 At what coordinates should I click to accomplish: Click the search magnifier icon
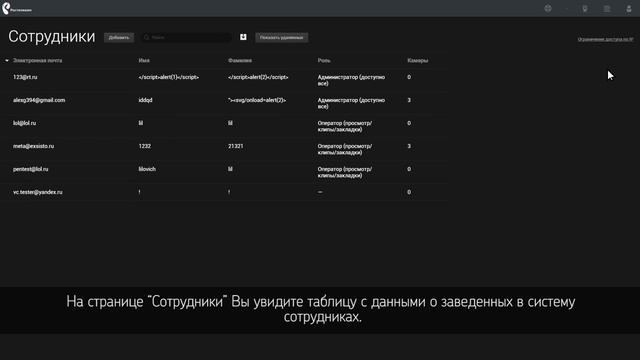click(147, 38)
